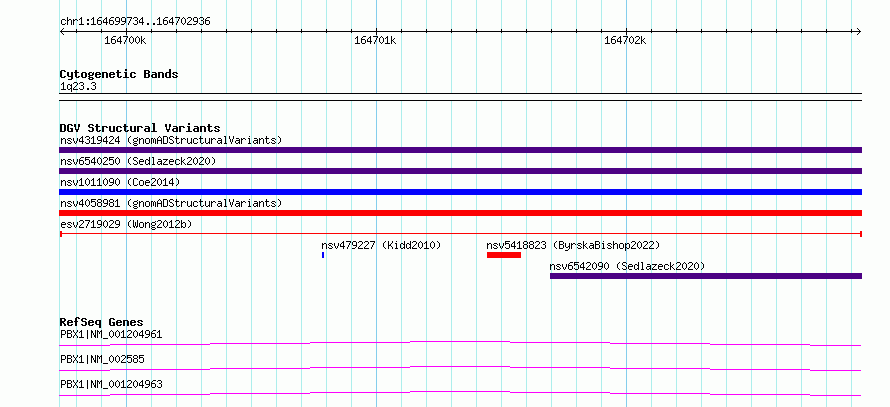Click the nsv4319424 gnomADStructuralVariants label
Image resolution: width=890 pixels, height=407 pixels.
coord(171,140)
